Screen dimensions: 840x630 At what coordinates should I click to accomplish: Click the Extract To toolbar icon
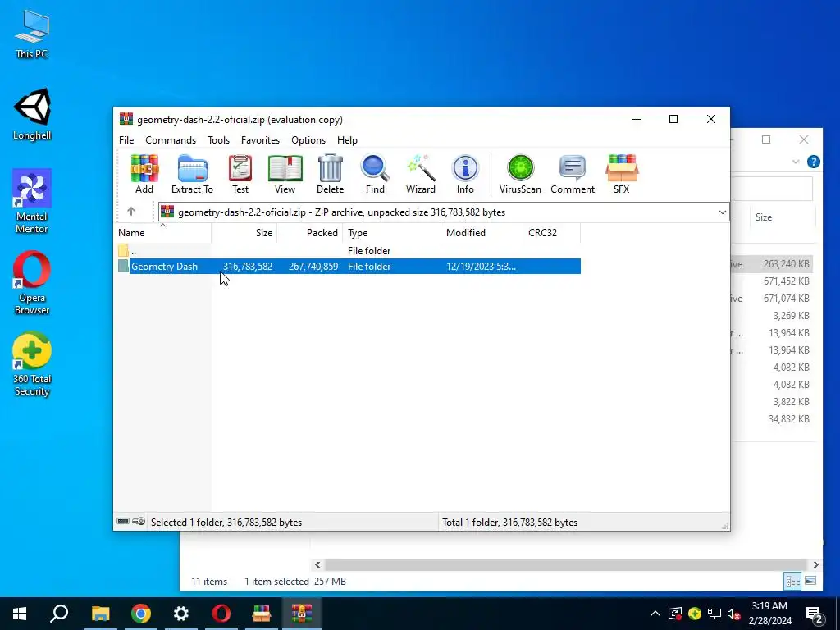[x=192, y=174]
